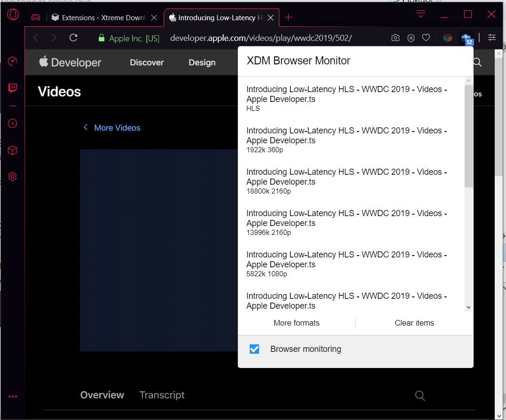The width and height of the screenshot is (506, 420).
Task: Click the back chevron beside More Videos
Action: coord(86,127)
